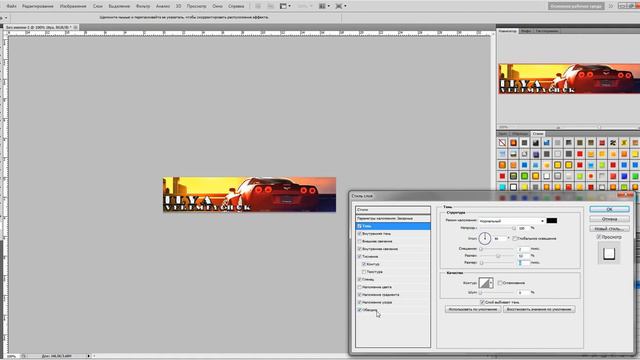Select the Параметры наложения row

[x=393, y=218]
